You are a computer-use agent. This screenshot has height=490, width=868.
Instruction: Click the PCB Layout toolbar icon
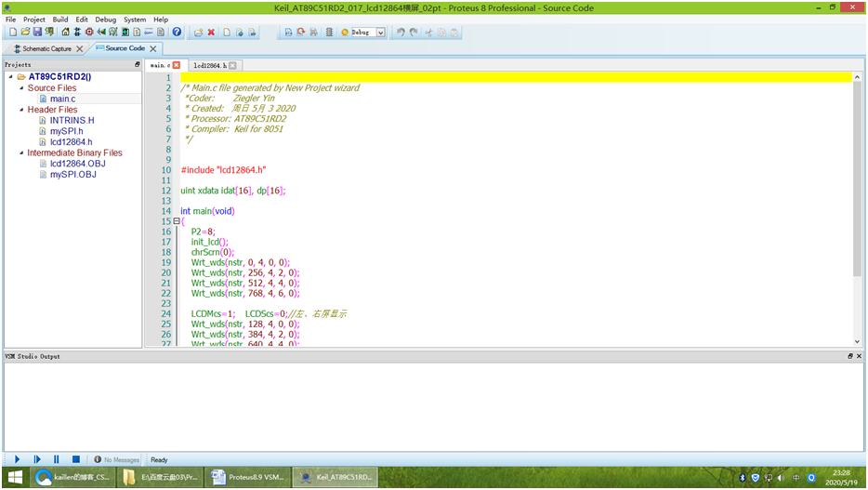pos(89,33)
